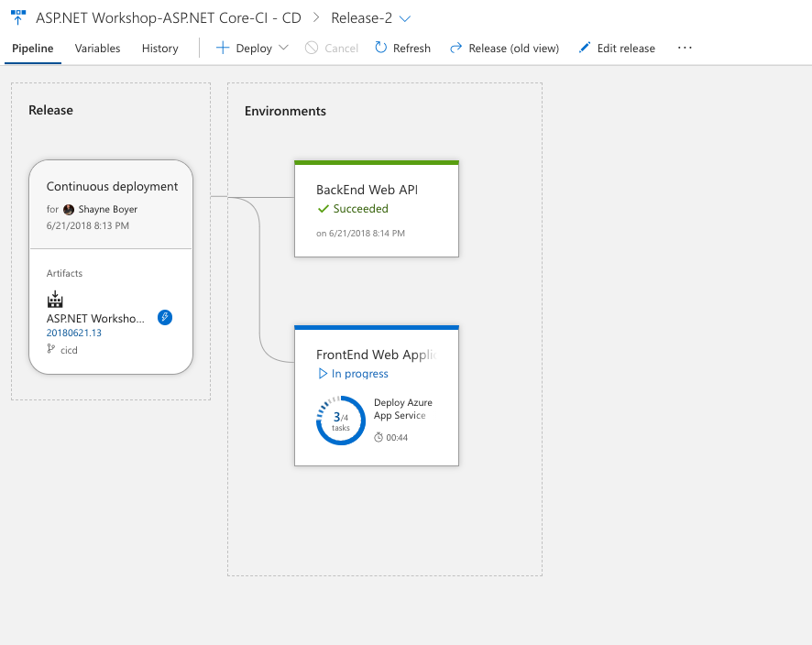812x645 pixels.
Task: Click the In progress status link
Action: (359, 374)
